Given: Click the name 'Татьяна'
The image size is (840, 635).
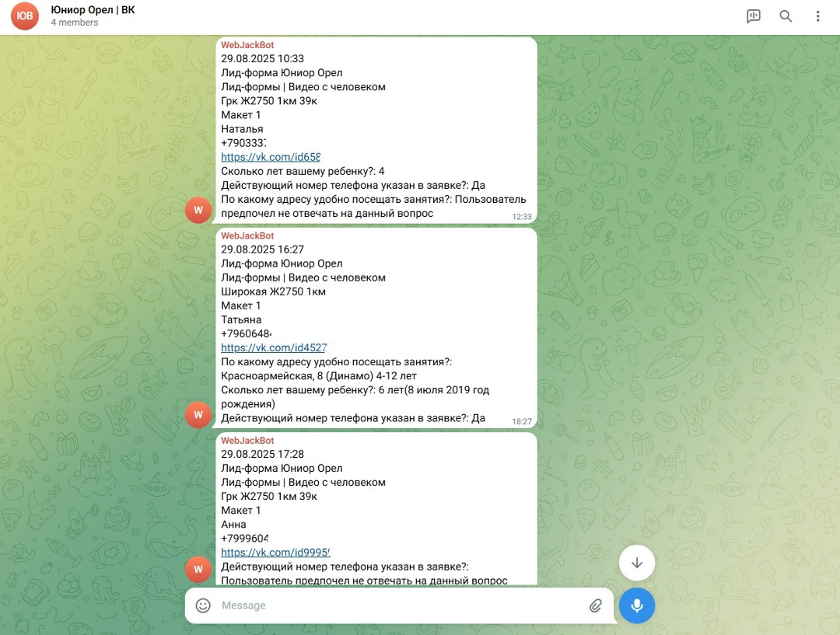Looking at the screenshot, I should pyautogui.click(x=241, y=319).
